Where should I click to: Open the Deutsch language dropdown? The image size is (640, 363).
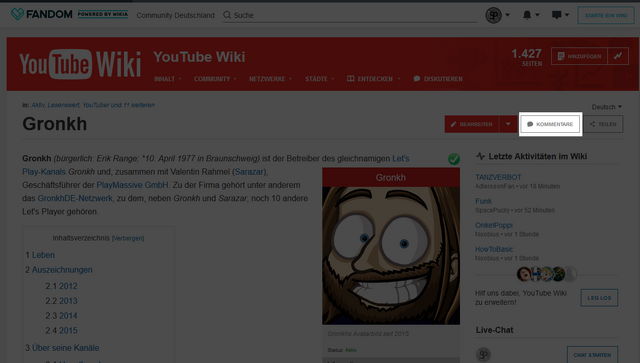tap(607, 107)
